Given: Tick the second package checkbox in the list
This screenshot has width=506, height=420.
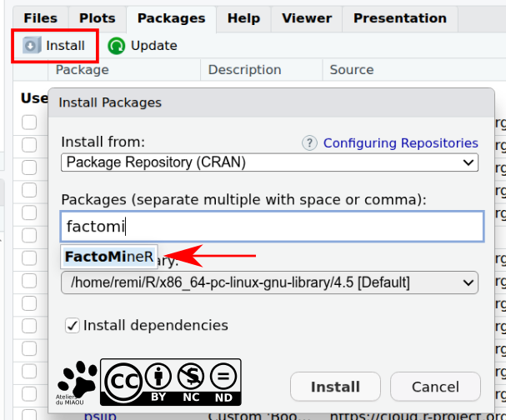Looking at the screenshot, I should click(x=30, y=145).
